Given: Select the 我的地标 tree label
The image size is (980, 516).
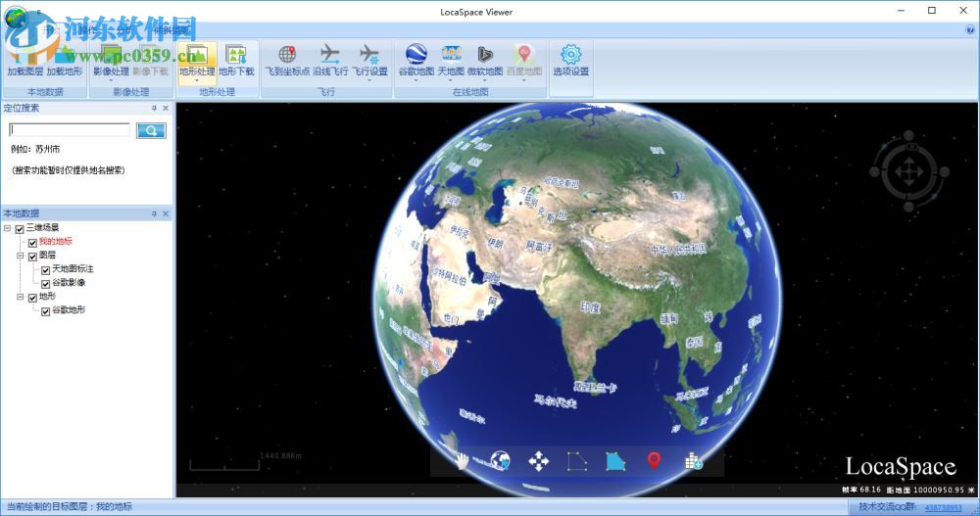Looking at the screenshot, I should tap(56, 243).
